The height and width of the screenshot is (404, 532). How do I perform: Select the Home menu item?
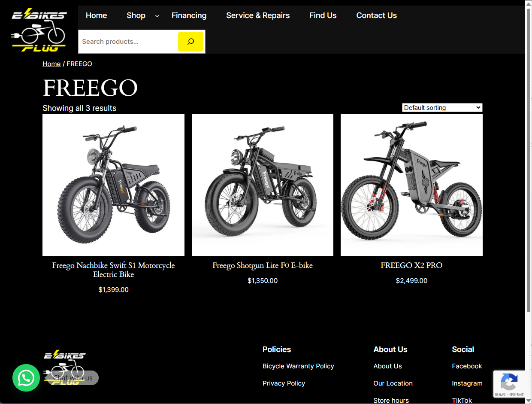tap(96, 15)
